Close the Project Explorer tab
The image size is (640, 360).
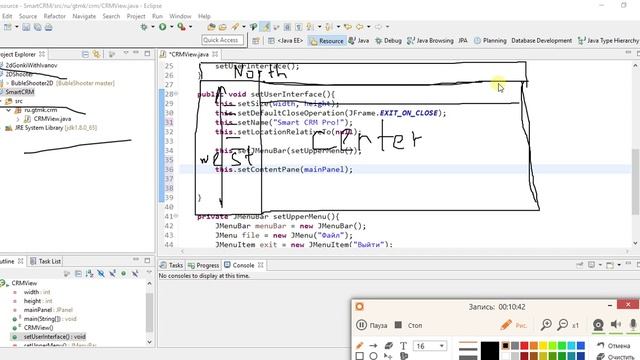pos(42,54)
